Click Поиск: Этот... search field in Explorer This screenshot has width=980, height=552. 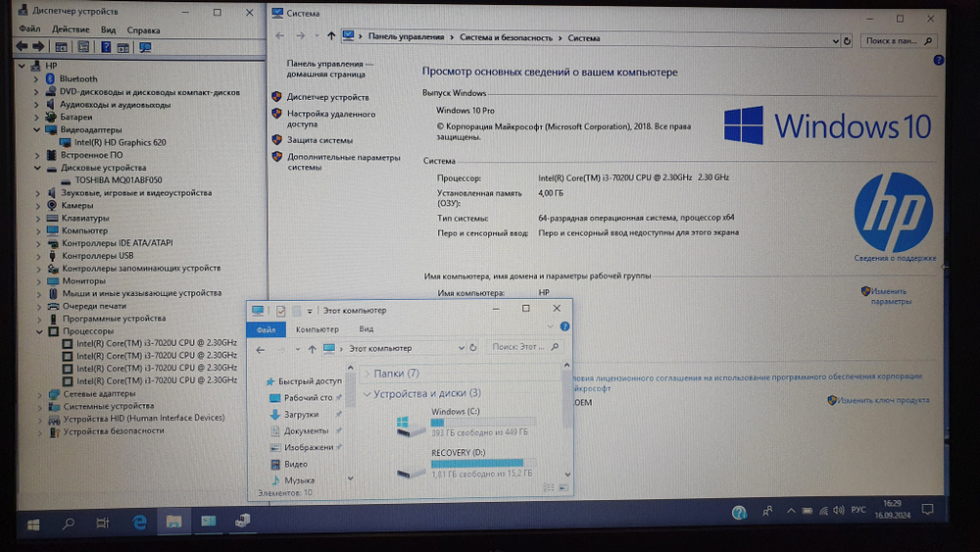523,347
